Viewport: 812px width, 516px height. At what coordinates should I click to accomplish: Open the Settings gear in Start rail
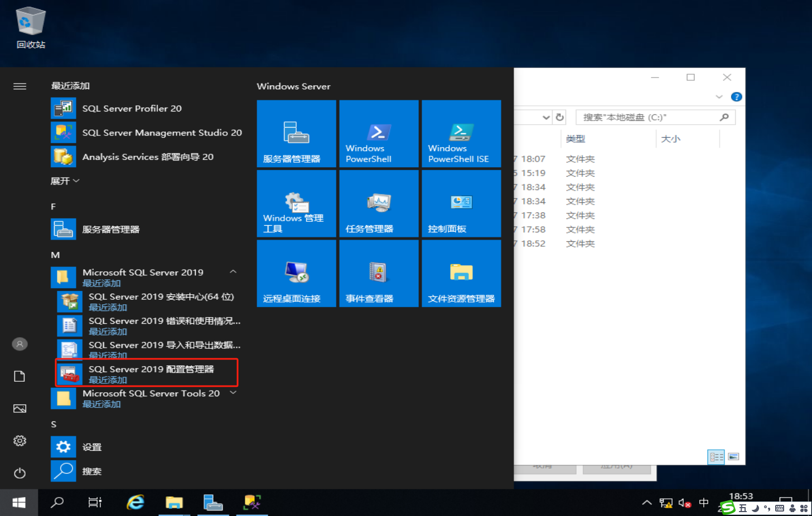(x=20, y=441)
